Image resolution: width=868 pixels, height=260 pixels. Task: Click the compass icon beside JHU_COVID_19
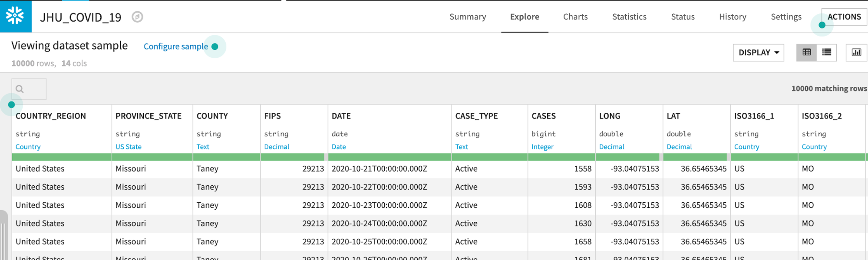click(137, 17)
